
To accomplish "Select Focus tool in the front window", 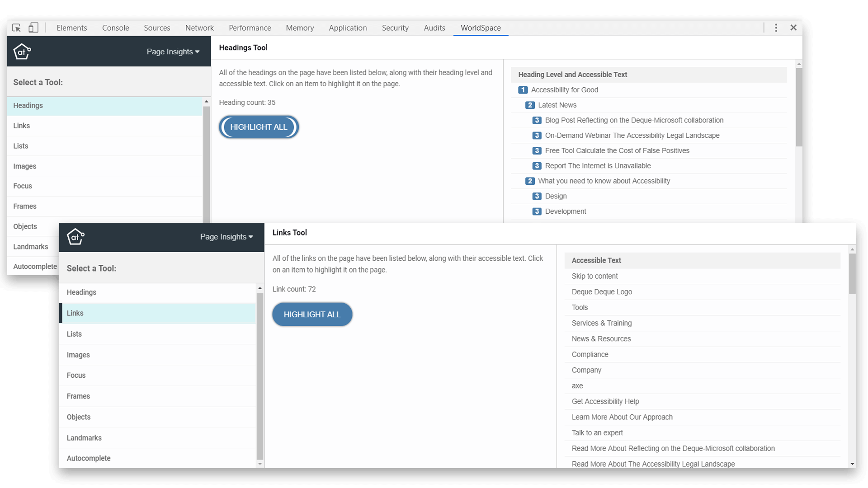I will (158, 375).
